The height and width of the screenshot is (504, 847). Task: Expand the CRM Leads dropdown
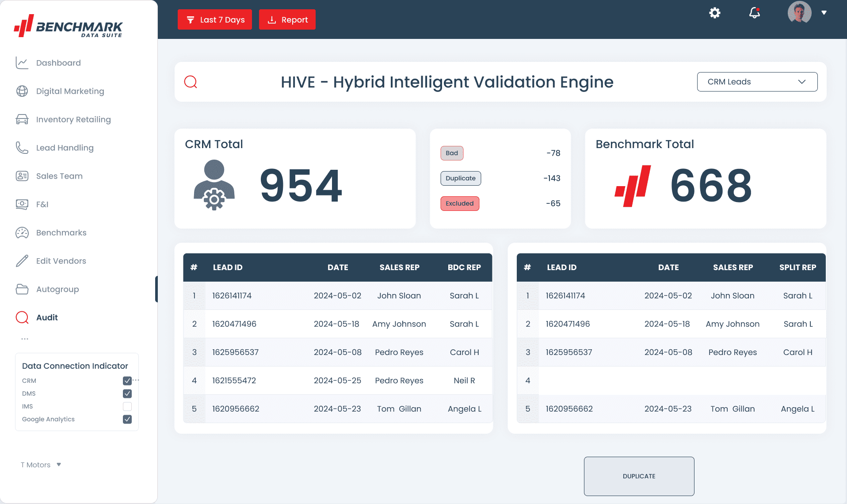(757, 82)
